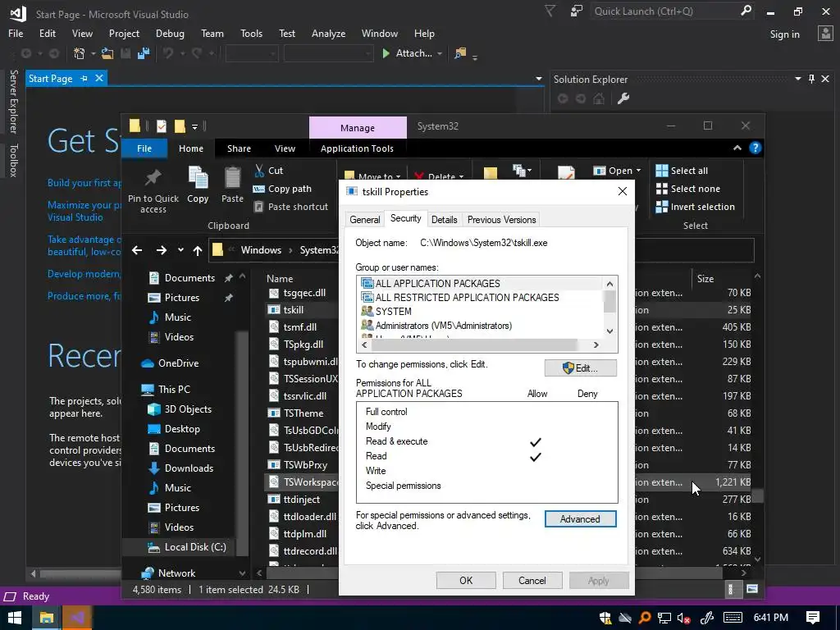Open Solution Explorer window position dropdown
The height and width of the screenshot is (630, 840).
click(798, 79)
